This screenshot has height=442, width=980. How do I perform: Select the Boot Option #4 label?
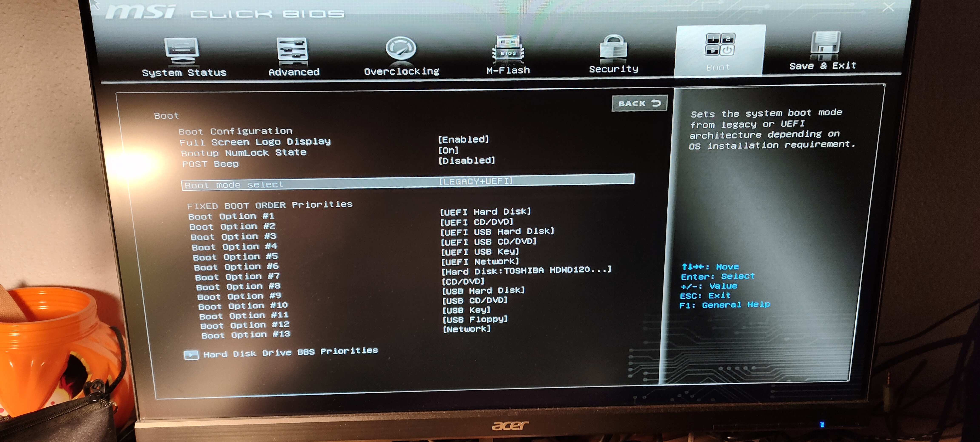click(x=234, y=247)
